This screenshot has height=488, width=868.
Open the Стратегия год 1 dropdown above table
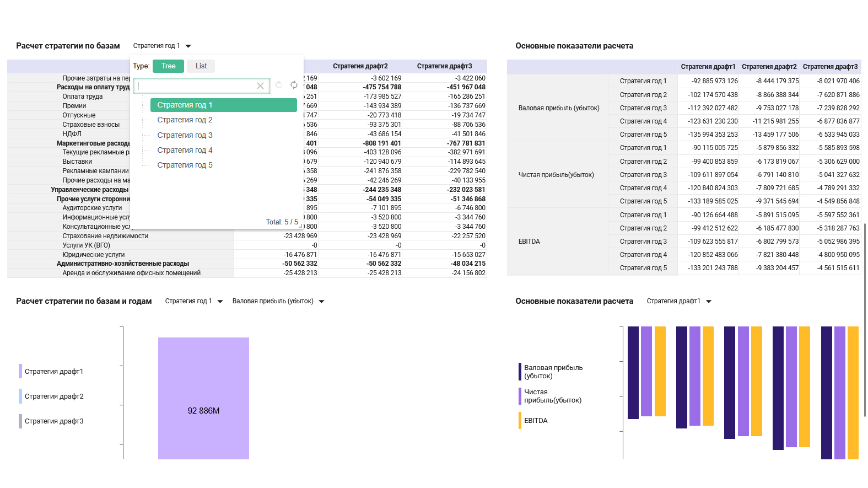click(162, 46)
